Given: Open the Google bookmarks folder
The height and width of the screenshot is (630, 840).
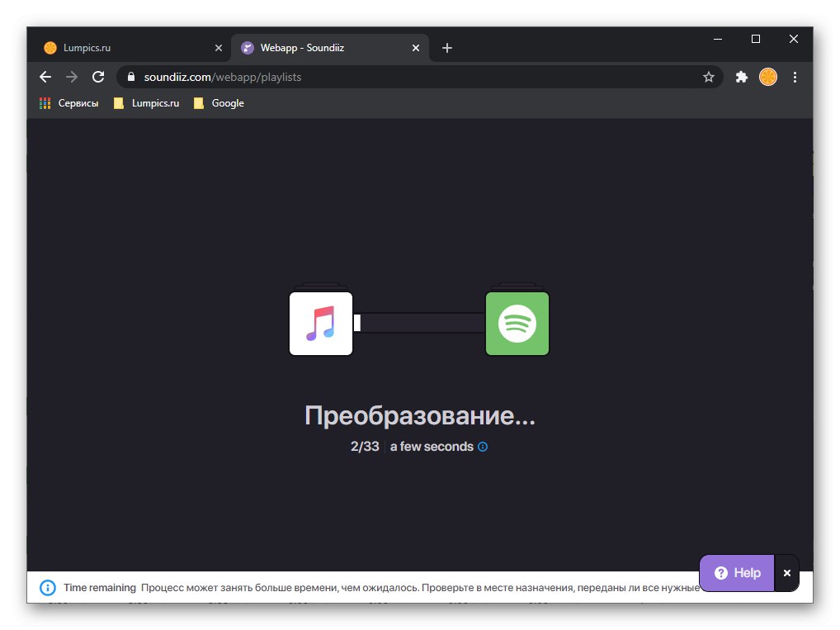Looking at the screenshot, I should [219, 103].
